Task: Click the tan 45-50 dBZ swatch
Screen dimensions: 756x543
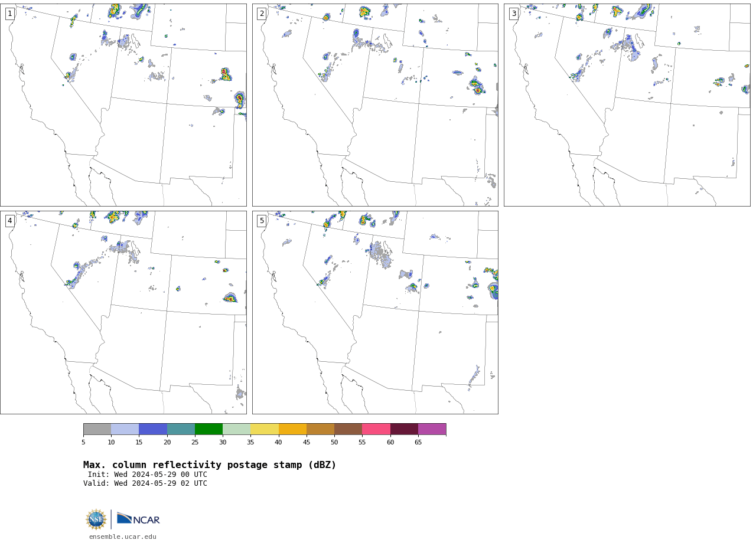Action: [320, 429]
